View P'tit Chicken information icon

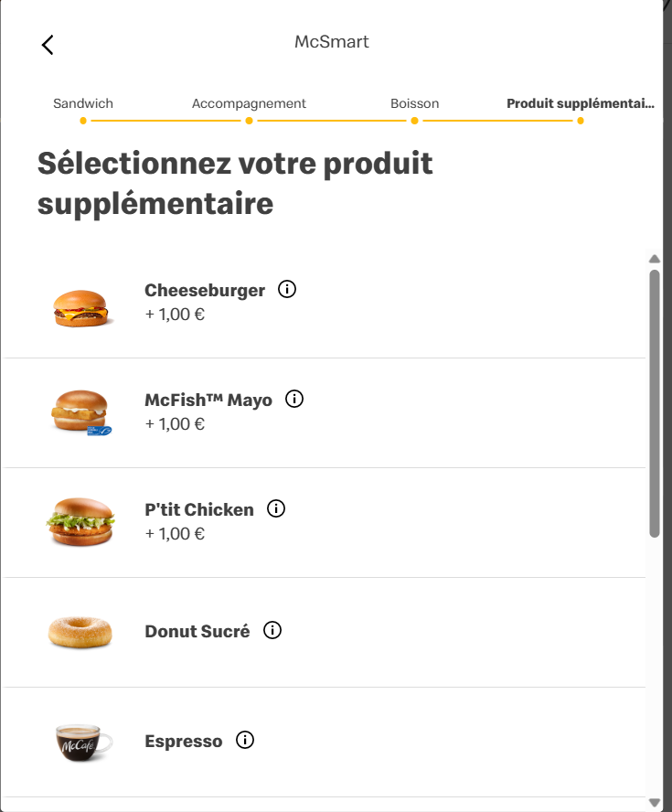[276, 508]
